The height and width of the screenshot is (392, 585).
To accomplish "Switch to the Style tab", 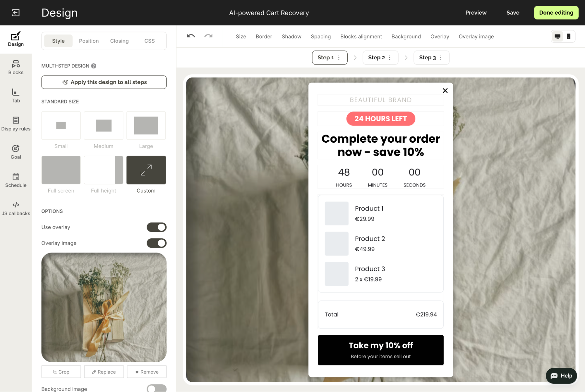I will click(x=58, y=41).
